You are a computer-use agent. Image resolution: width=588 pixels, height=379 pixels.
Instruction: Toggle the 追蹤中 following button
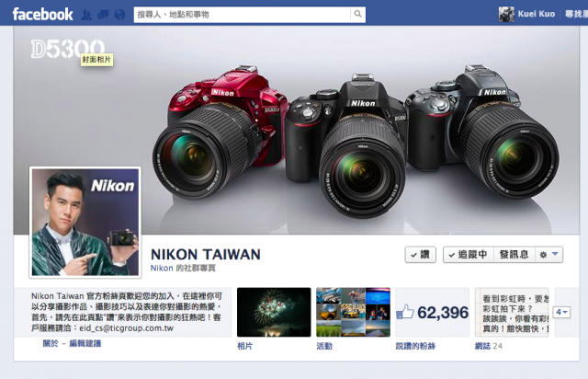tap(469, 255)
